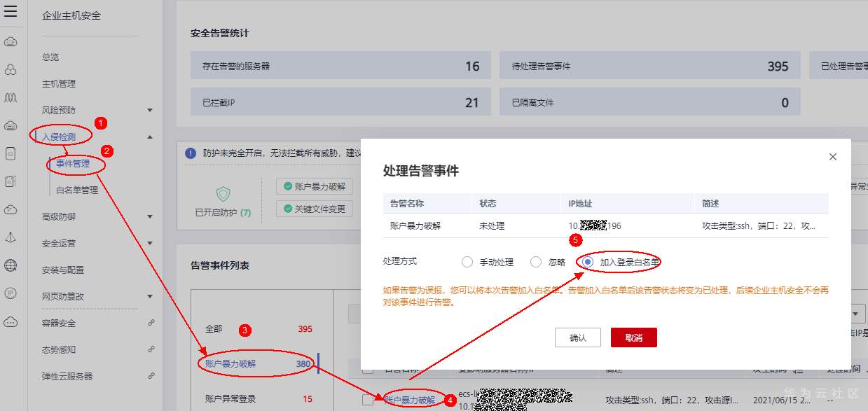Viewport: 868px width, 411px height.
Task: Collapse the 入侵检测 menu arrow
Action: pos(150,137)
